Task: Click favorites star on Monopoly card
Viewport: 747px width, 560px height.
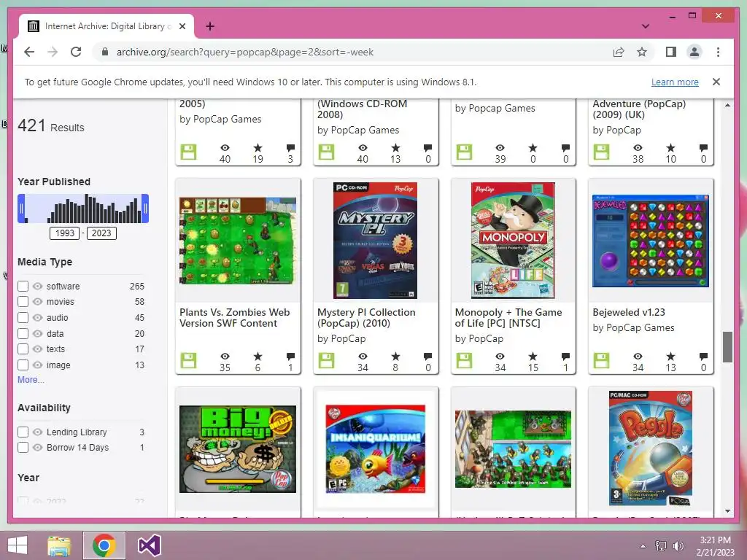Action: [533, 356]
